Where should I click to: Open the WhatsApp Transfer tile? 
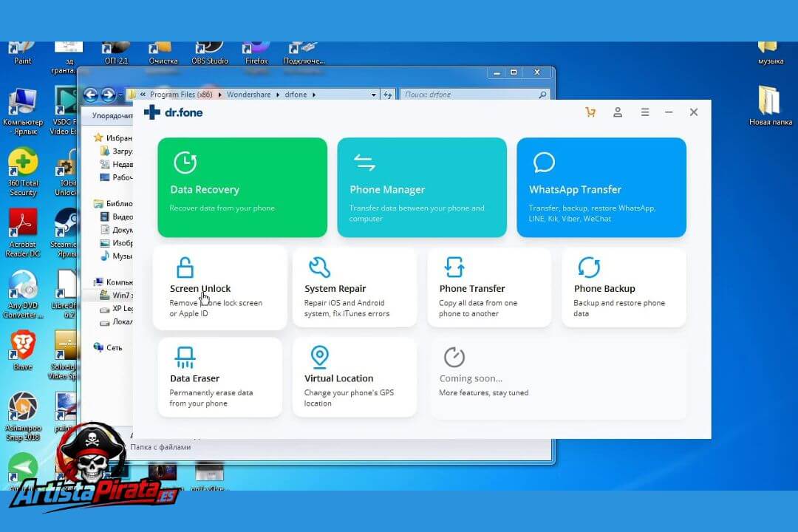tap(601, 187)
